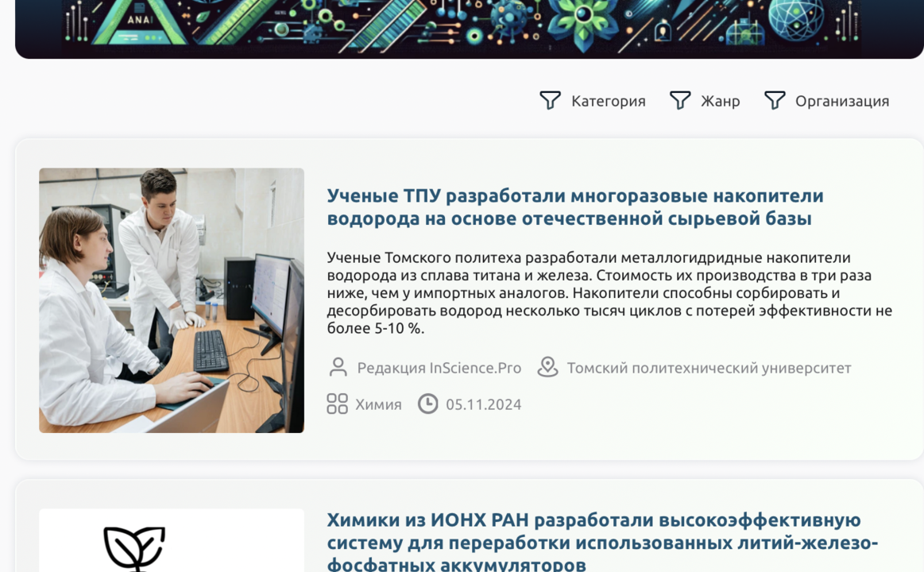Toggle the Томский политехнический университет organization filter
Image resolution: width=924 pixels, height=572 pixels.
click(708, 368)
